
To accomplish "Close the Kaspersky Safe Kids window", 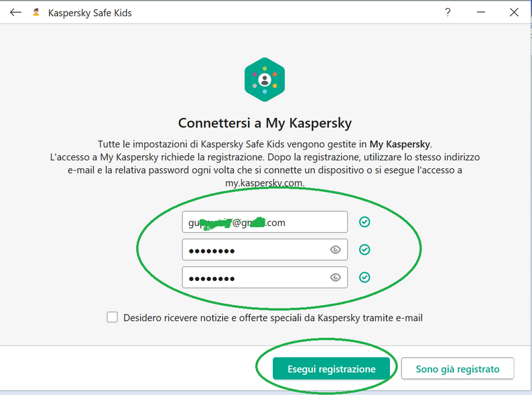I will pyautogui.click(x=514, y=13).
